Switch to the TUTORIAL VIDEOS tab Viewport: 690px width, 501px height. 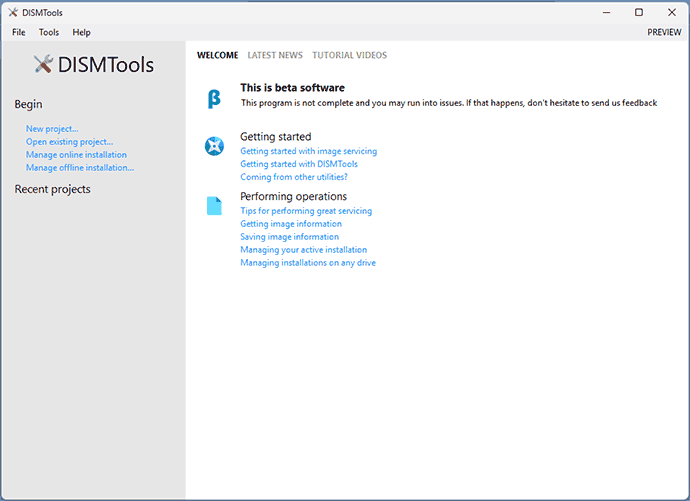click(x=350, y=55)
